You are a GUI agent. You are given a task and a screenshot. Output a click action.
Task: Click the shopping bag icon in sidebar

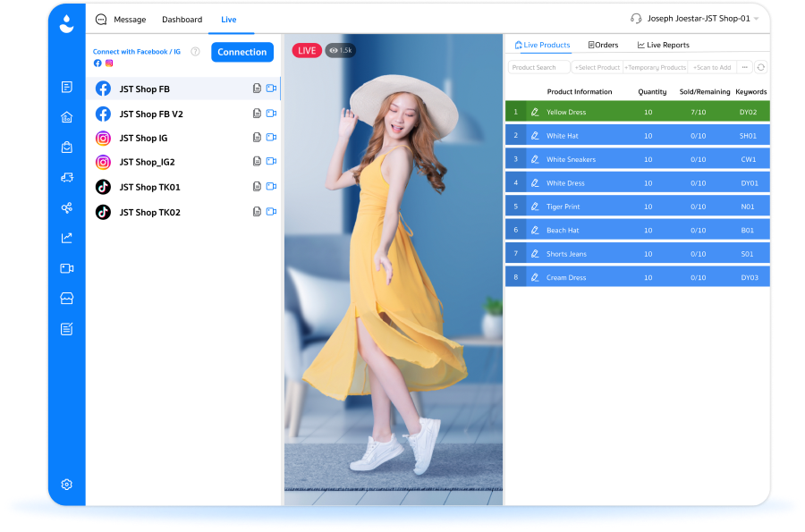tap(67, 148)
